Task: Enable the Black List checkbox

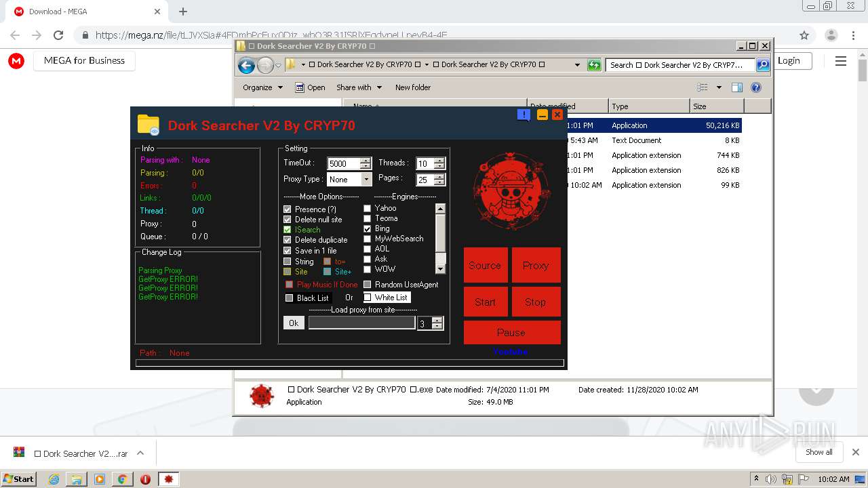Action: coord(290,298)
